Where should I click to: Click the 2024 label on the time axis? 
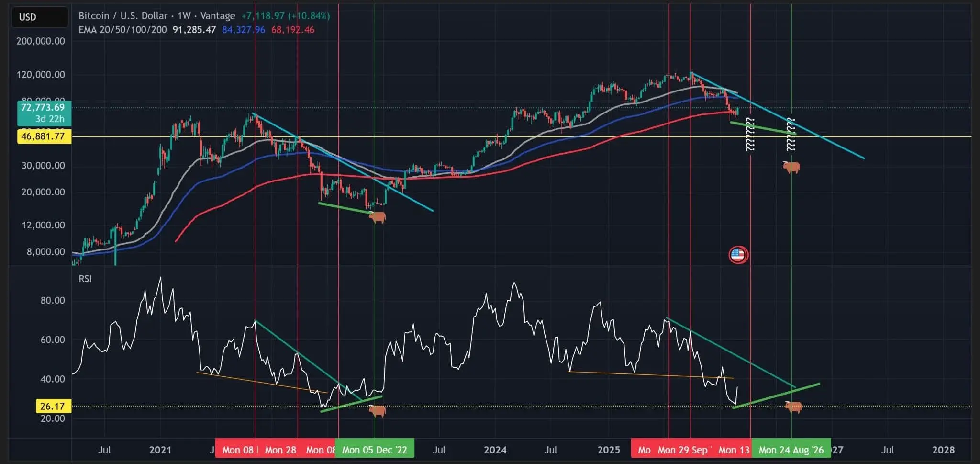pos(495,450)
